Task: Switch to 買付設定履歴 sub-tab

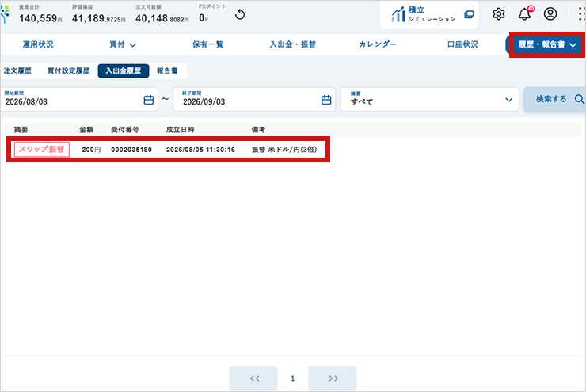Action: [68, 70]
